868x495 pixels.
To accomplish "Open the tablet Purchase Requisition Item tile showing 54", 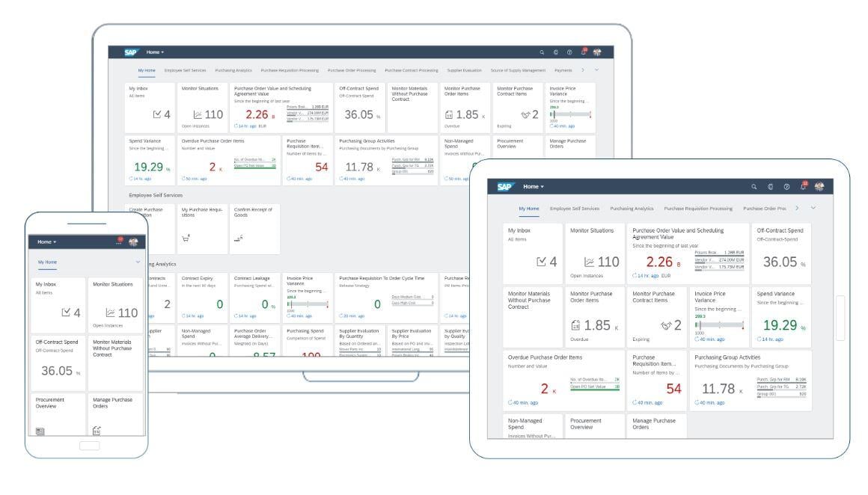I will click(656, 380).
